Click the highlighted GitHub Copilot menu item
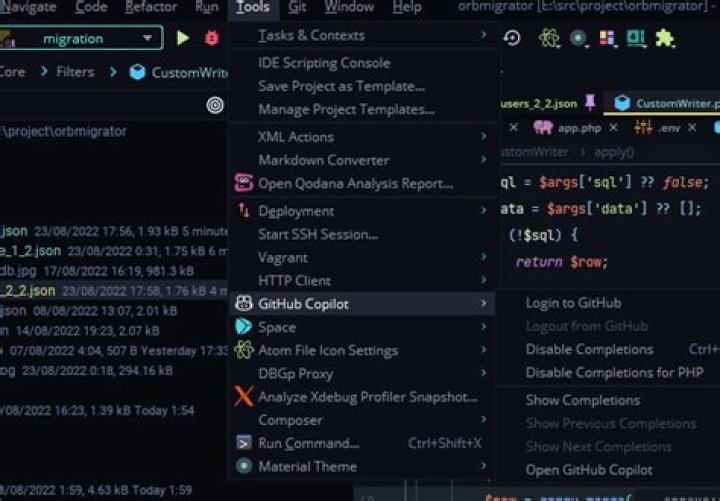This screenshot has width=720, height=501. pos(362,304)
